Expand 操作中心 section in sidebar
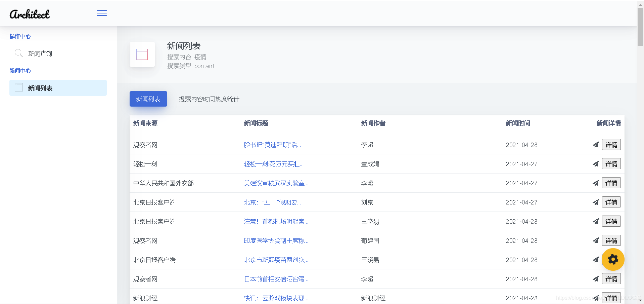644x304 pixels. click(19, 36)
